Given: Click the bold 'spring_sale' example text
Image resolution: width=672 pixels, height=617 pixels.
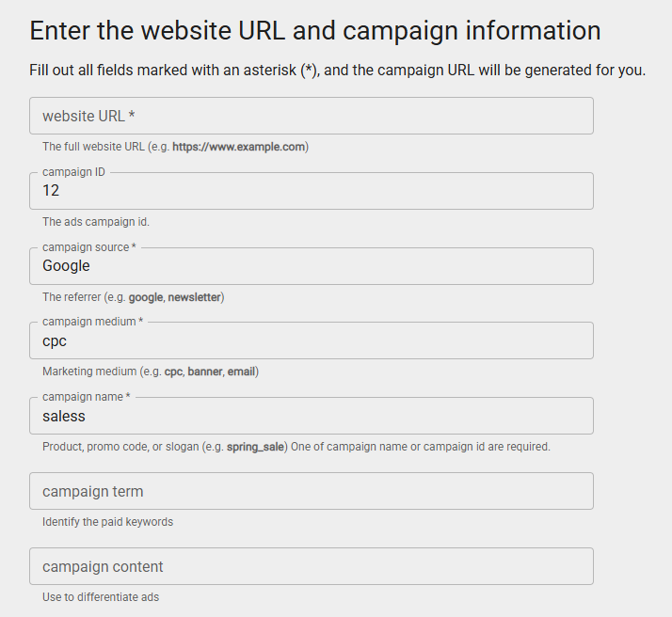Looking at the screenshot, I should (255, 447).
